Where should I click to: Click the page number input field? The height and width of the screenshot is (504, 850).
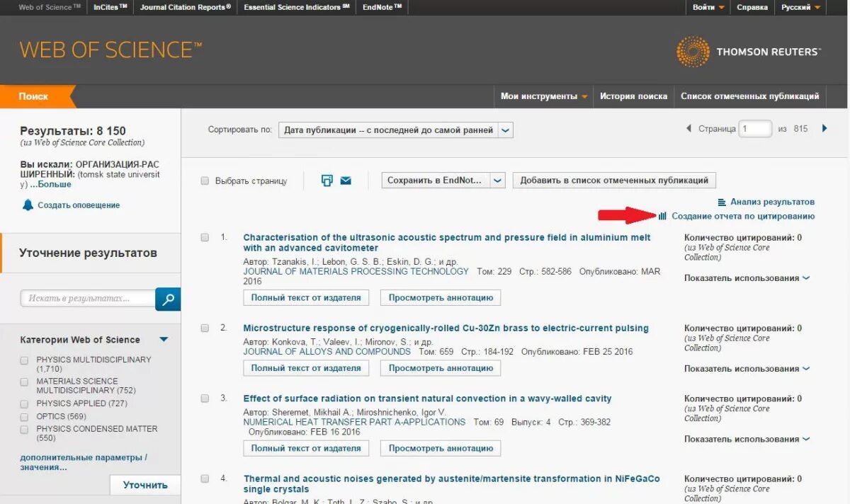(755, 129)
